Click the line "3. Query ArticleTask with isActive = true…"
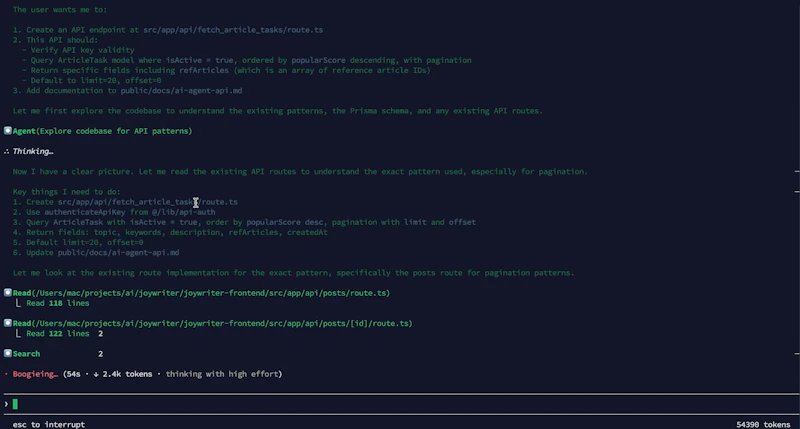 point(244,222)
